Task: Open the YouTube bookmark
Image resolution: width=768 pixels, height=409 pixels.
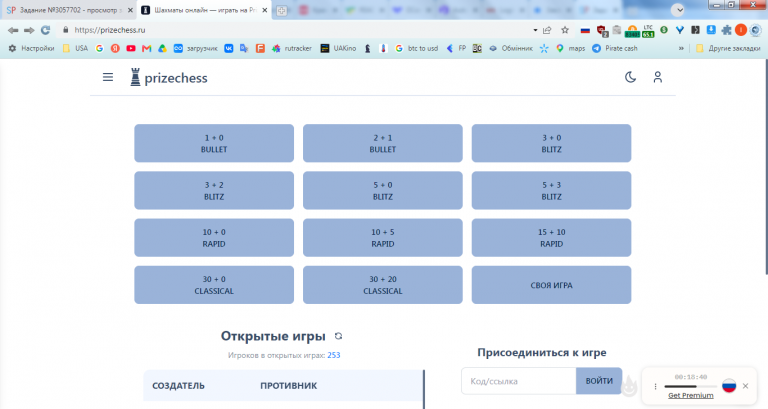Action: pyautogui.click(x=131, y=48)
